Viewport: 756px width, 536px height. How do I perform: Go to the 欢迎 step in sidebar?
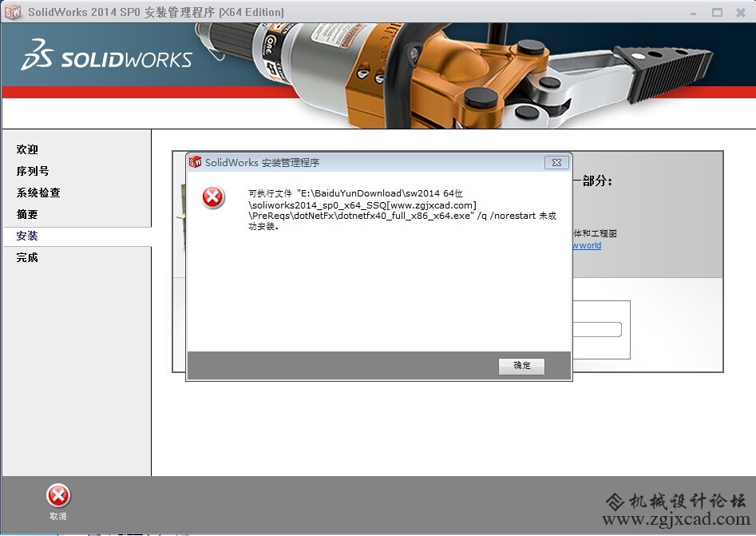pyautogui.click(x=27, y=149)
